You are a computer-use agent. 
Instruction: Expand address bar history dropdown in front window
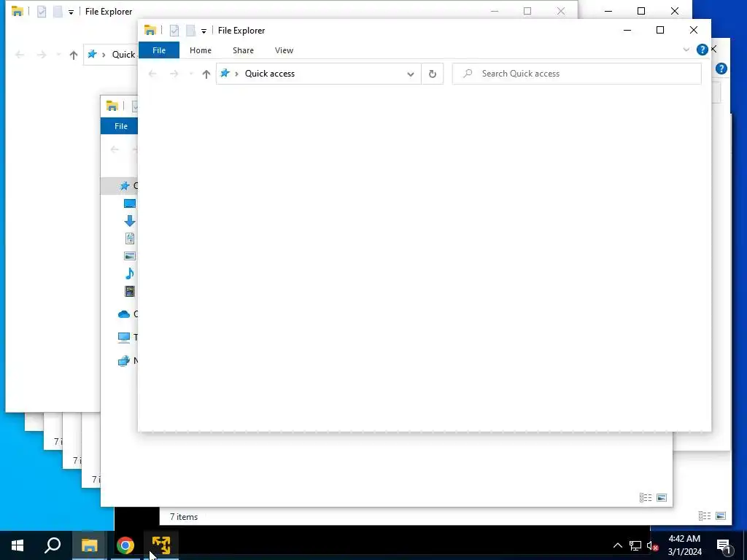coord(410,74)
